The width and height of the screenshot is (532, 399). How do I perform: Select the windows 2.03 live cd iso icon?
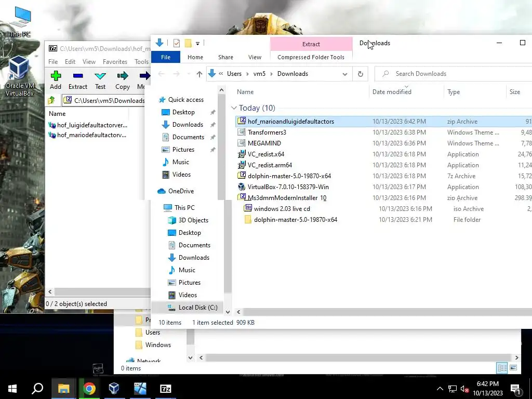(248, 209)
